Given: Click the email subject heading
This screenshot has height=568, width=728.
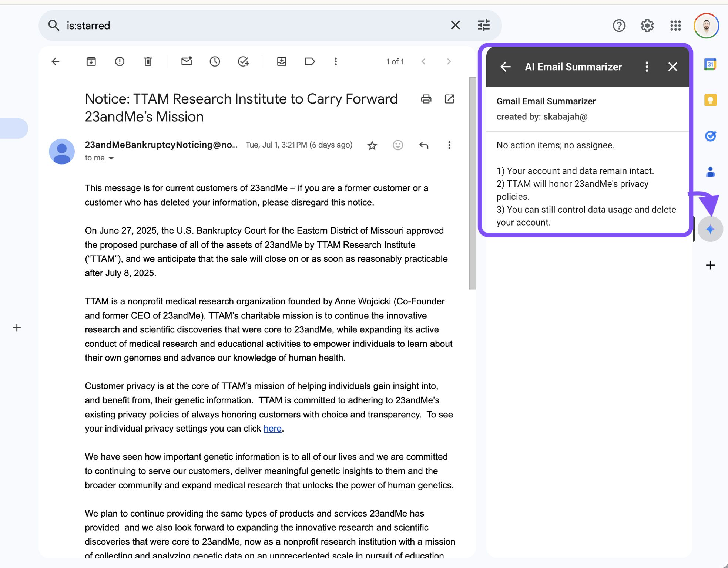Looking at the screenshot, I should tap(241, 108).
